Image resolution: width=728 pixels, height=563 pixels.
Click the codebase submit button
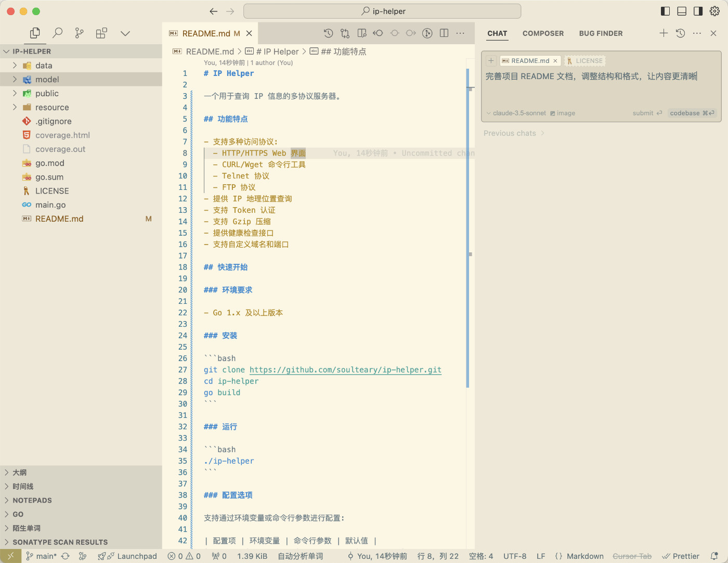coord(692,113)
